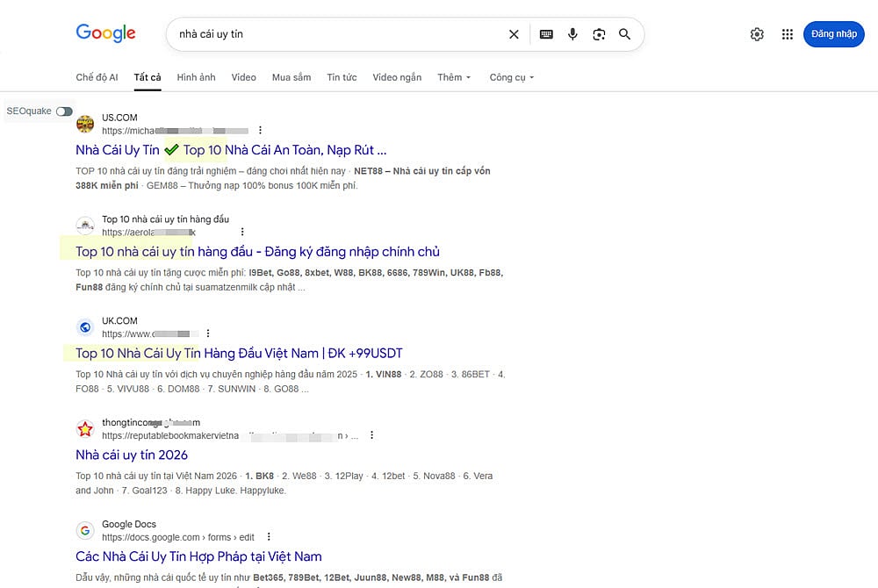Open the Video ngắn tab

point(397,77)
